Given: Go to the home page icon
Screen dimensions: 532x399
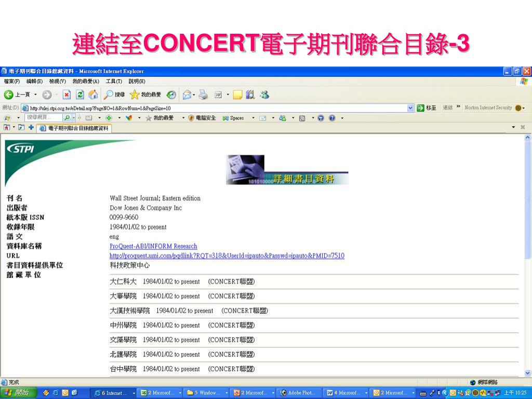Looking at the screenshot, I should tap(93, 95).
